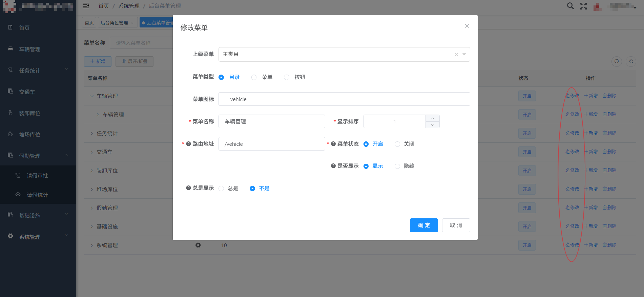Expand the nested 车辆管理 child row
This screenshot has height=297, width=644.
[x=98, y=115]
